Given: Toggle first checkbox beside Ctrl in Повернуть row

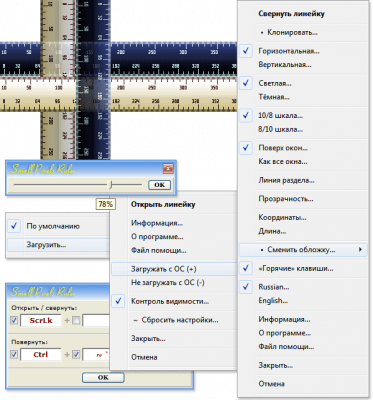Looking at the screenshot, I should 14,355.
